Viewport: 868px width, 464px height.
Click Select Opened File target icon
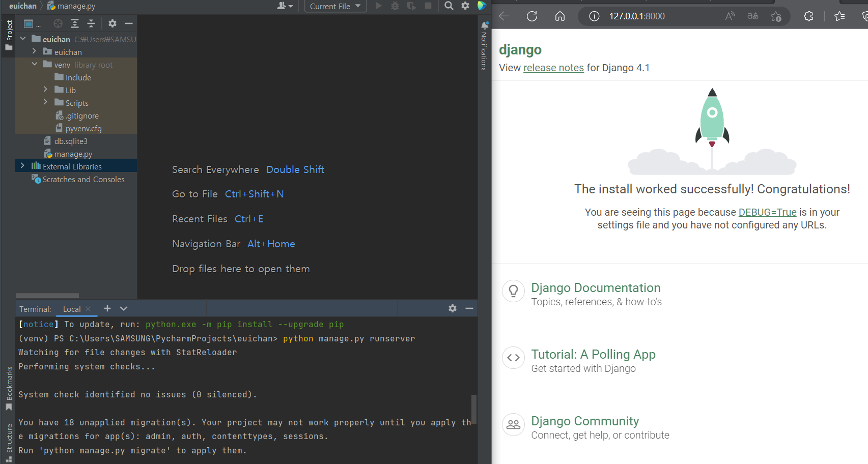(x=58, y=23)
